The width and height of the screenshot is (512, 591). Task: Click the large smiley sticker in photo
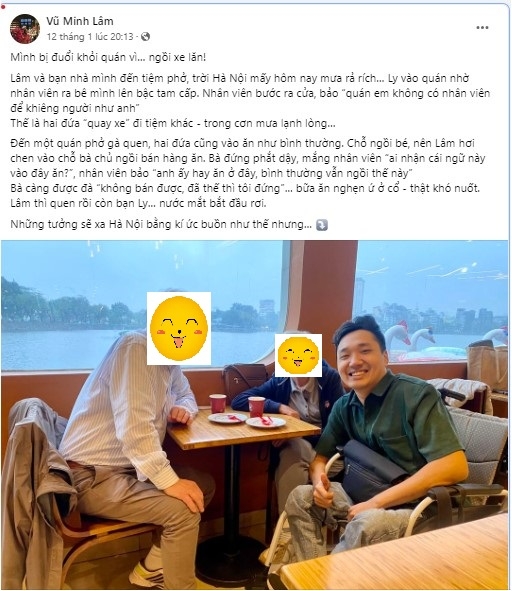pos(179,328)
